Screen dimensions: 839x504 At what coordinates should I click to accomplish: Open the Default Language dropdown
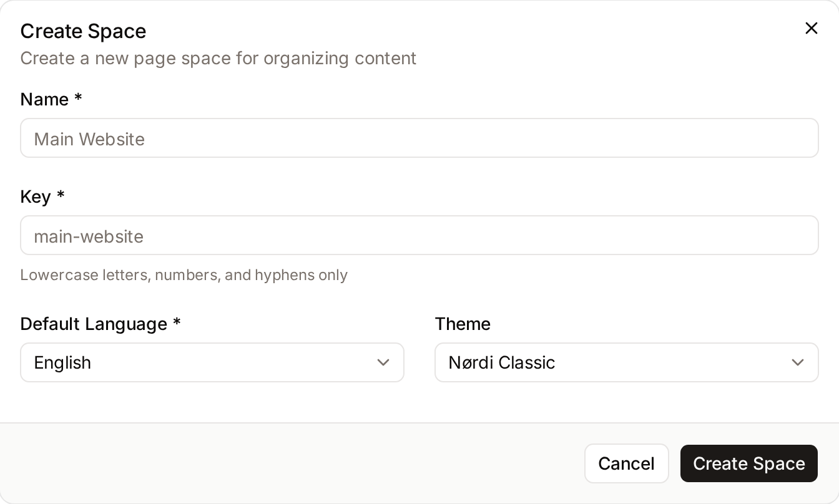[212, 362]
